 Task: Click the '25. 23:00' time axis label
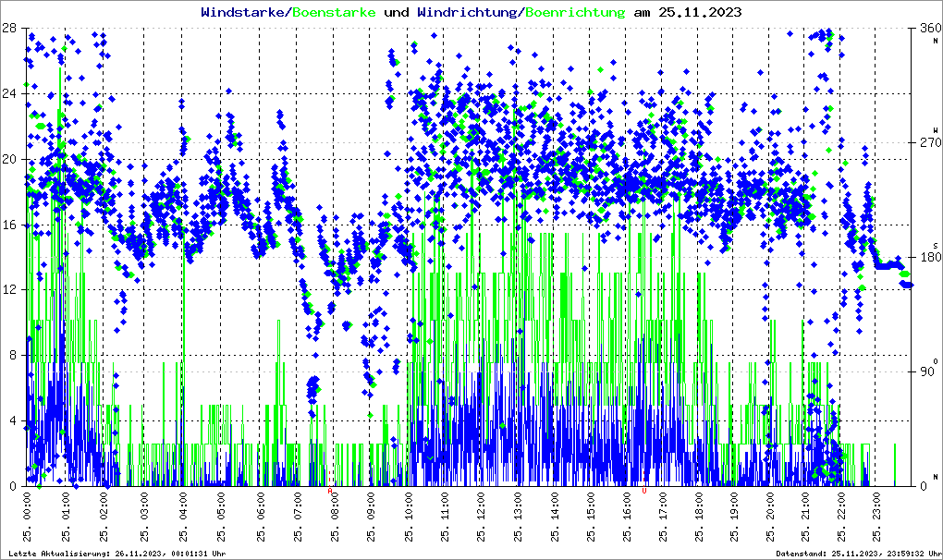(x=876, y=517)
